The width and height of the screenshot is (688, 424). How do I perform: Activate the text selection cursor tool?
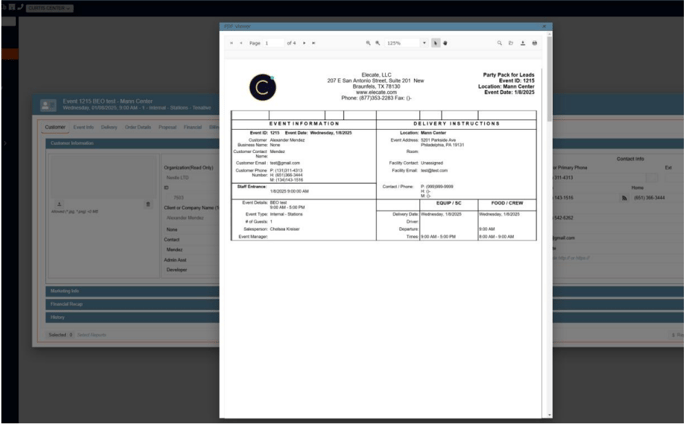(435, 43)
